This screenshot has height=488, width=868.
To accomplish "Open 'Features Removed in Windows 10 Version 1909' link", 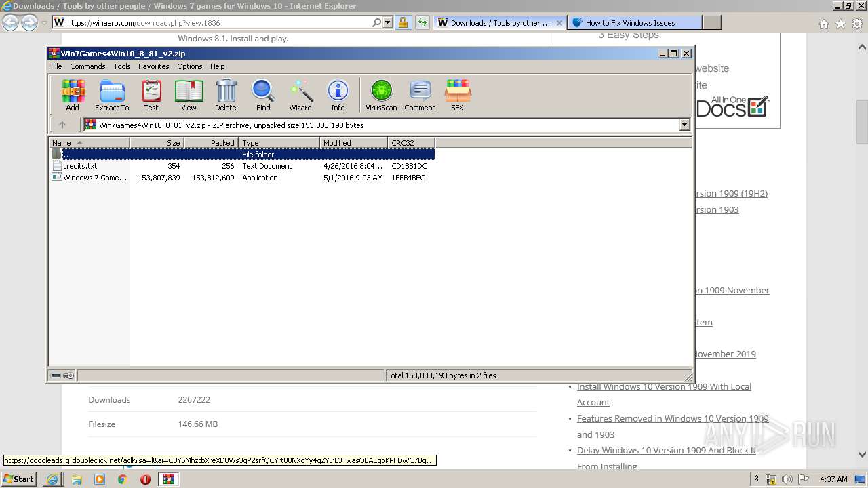I will tap(673, 418).
